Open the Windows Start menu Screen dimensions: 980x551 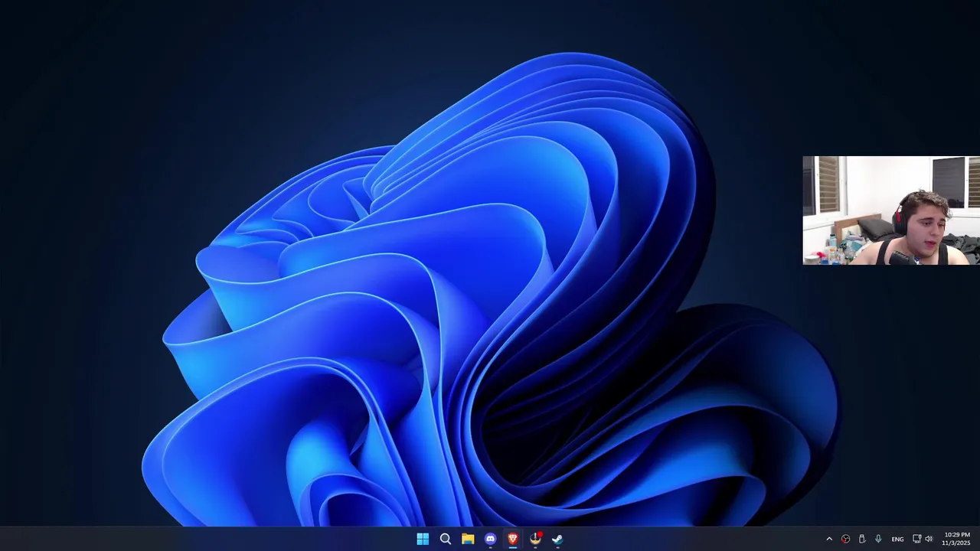click(423, 539)
